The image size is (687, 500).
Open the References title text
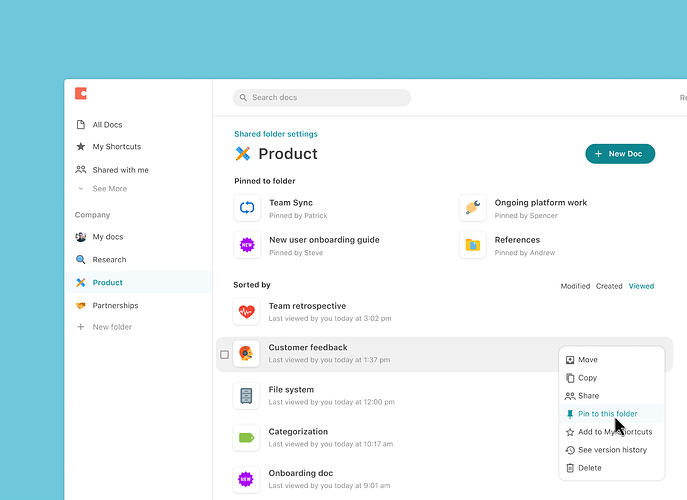point(517,240)
